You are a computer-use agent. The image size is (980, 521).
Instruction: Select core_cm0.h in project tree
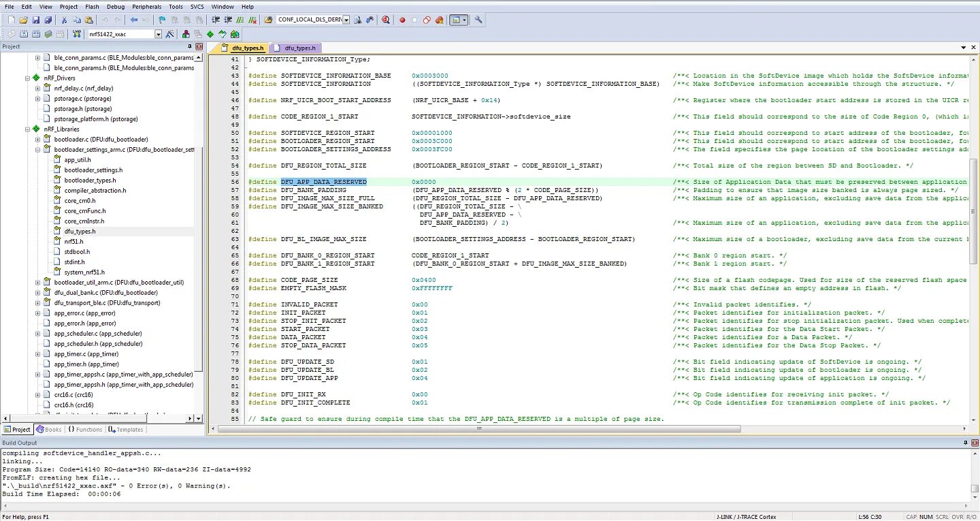pyautogui.click(x=80, y=201)
